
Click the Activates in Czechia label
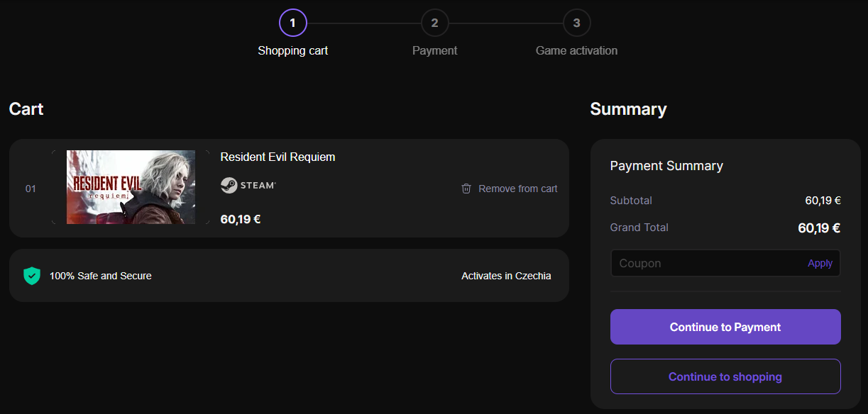(x=505, y=276)
